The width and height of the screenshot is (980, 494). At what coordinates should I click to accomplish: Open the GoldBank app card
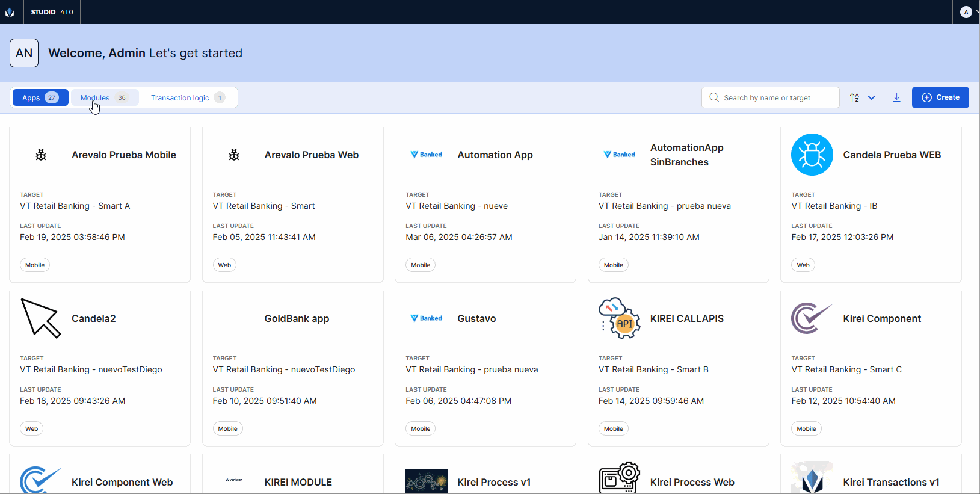pyautogui.click(x=297, y=318)
